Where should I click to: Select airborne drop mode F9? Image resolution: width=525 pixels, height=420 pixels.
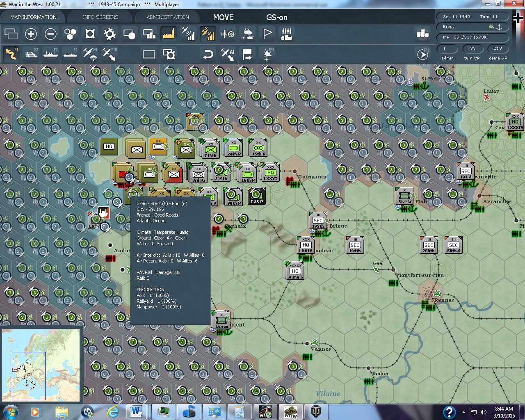click(90, 54)
